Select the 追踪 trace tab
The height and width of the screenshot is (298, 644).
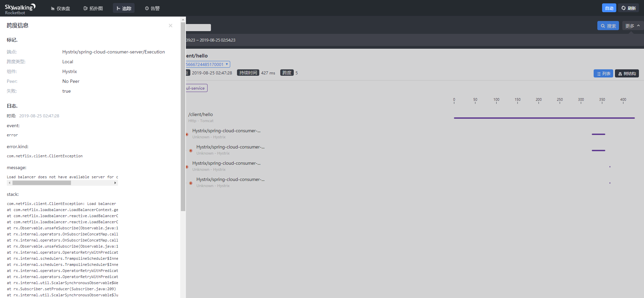coord(124,8)
